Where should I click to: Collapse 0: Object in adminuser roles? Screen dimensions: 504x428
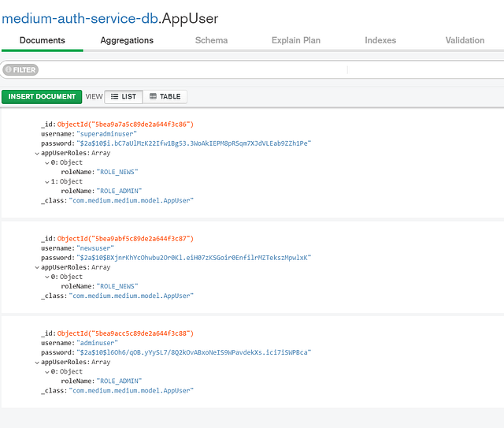[x=46, y=371]
